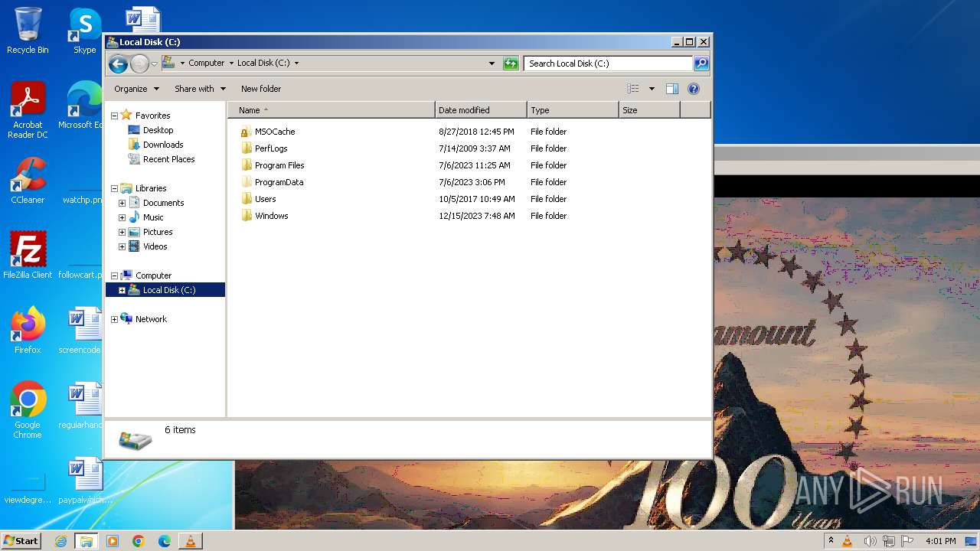Click the Help question mark icon
This screenshot has width=980, height=551.
(694, 89)
